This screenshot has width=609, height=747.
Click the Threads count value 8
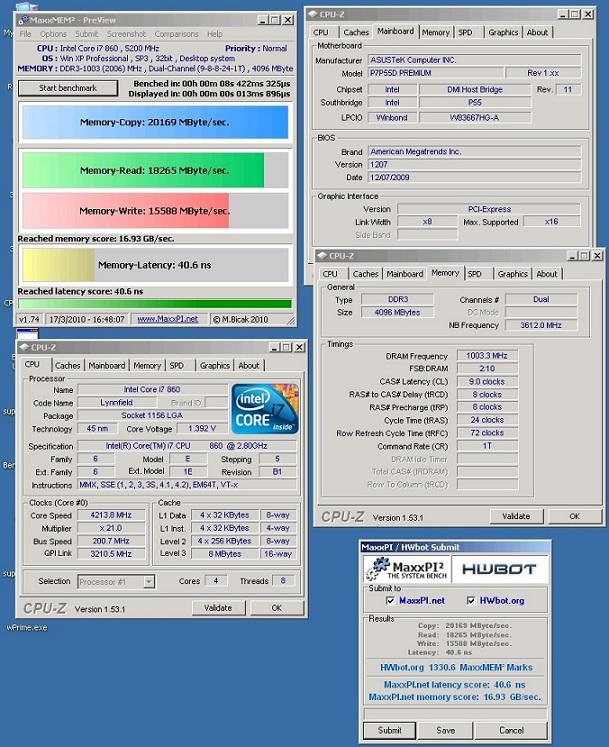(283, 581)
